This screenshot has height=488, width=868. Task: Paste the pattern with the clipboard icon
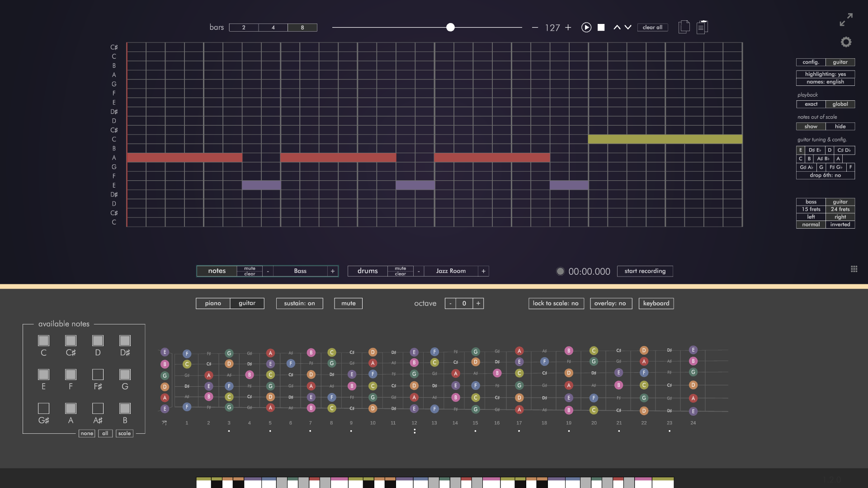point(702,27)
